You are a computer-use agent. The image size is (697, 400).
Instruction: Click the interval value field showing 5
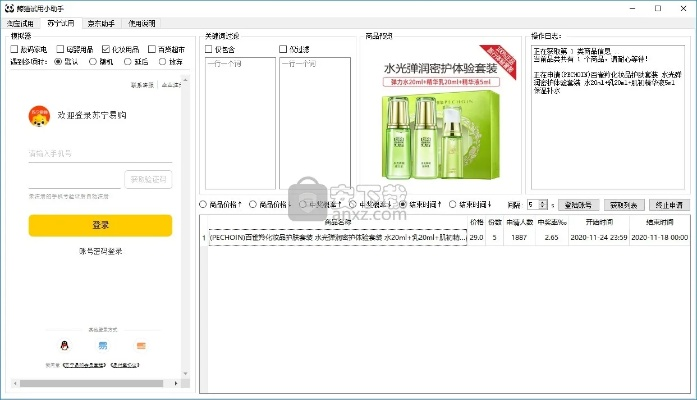click(x=533, y=204)
